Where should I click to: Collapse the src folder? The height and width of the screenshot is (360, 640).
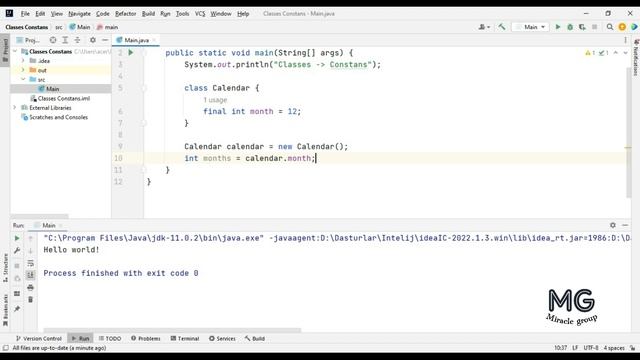[x=23, y=79]
